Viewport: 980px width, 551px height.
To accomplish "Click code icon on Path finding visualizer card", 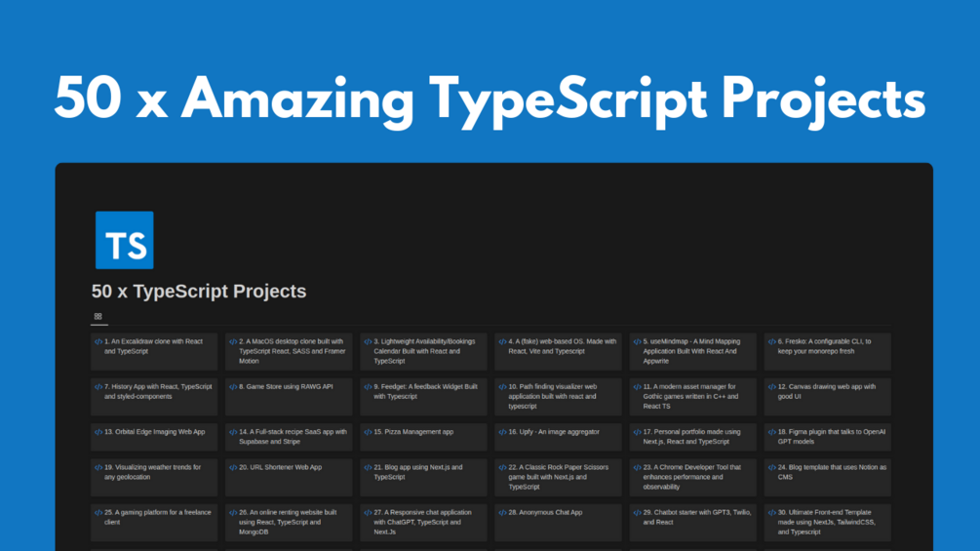I will pyautogui.click(x=502, y=387).
